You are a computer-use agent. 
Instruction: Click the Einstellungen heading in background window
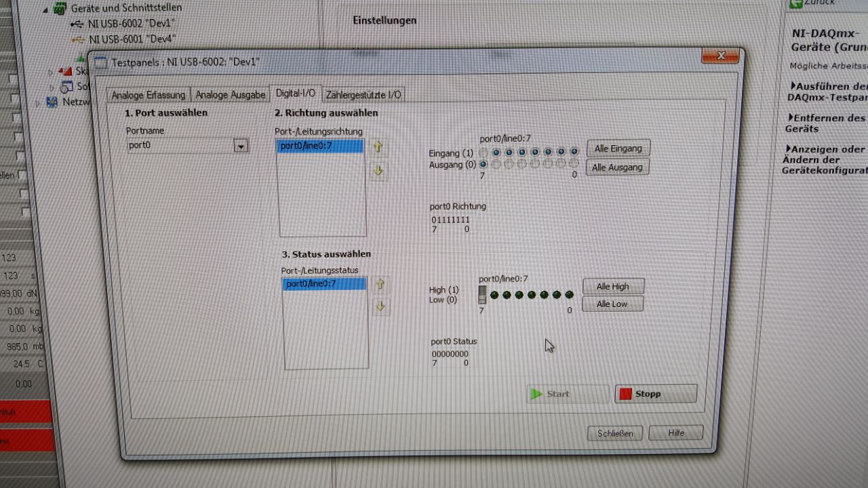click(x=384, y=20)
